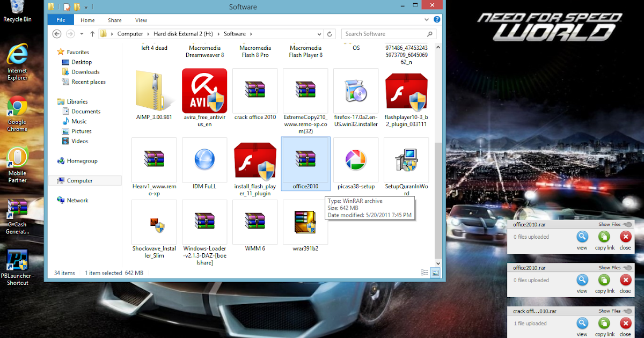Open the address bar history dropdown
The image size is (644, 338).
(x=320, y=34)
